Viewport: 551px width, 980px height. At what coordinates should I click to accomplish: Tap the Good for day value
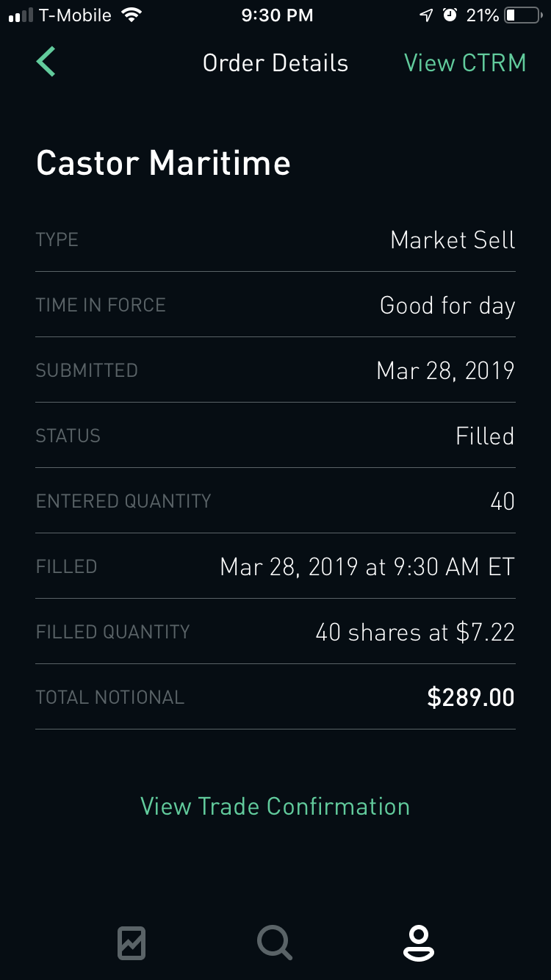click(x=447, y=306)
